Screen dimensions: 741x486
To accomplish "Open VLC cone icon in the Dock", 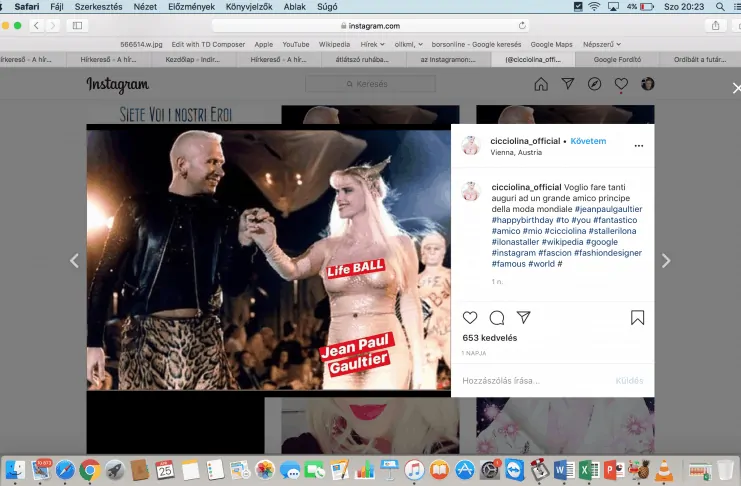I will tap(664, 470).
